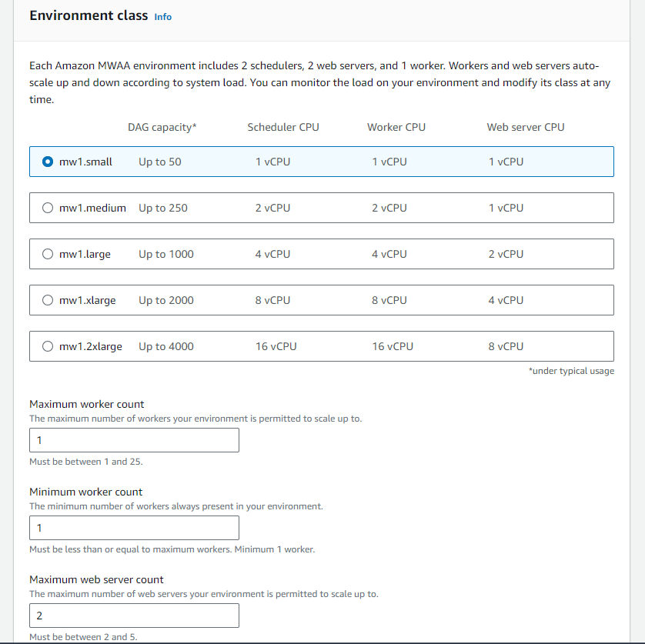This screenshot has height=644, width=645.
Task: Choose the mw1.large radio button
Action: tap(48, 254)
